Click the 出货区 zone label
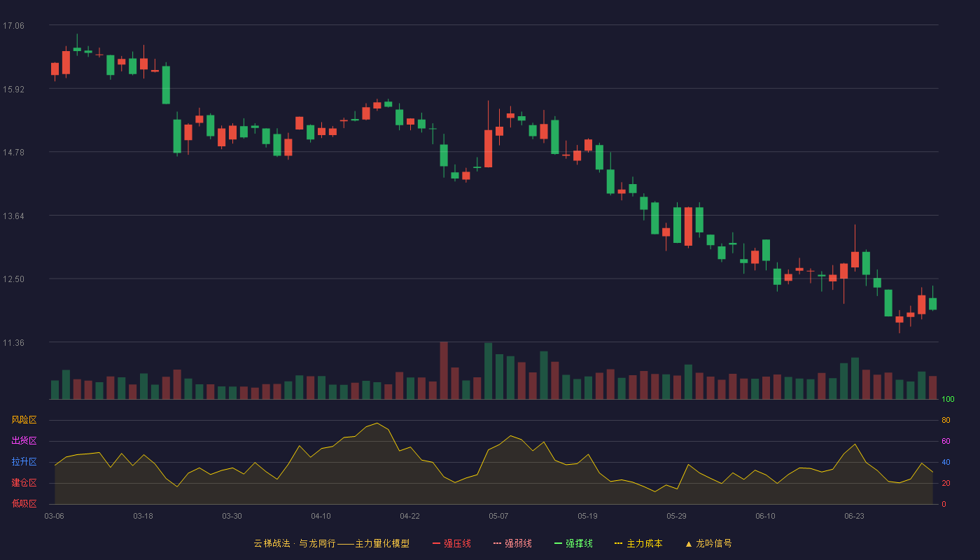 tap(24, 441)
